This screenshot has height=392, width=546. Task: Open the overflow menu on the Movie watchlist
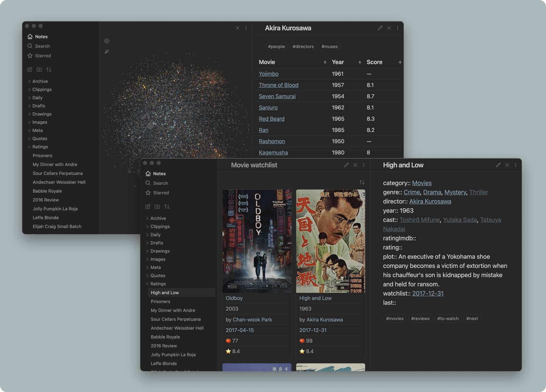point(364,165)
